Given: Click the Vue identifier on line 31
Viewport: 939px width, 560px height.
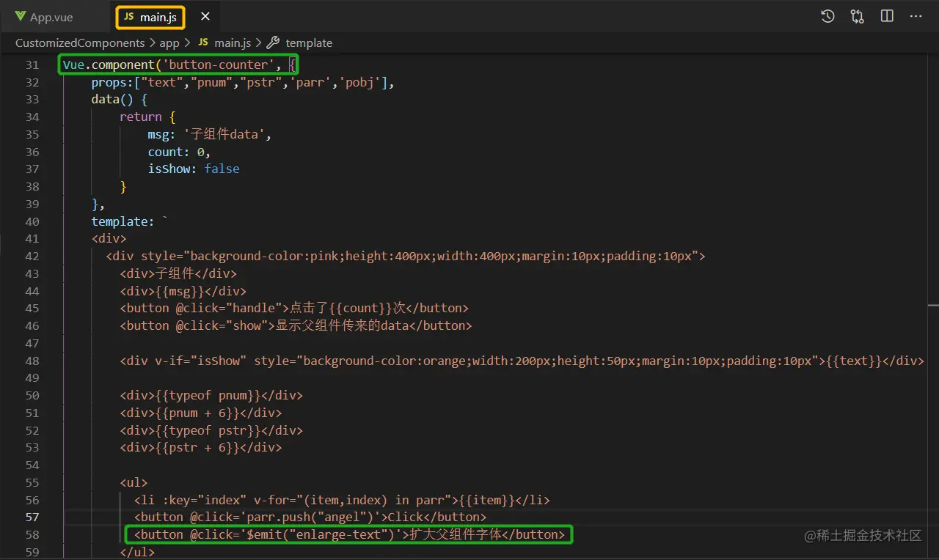Looking at the screenshot, I should [x=73, y=65].
